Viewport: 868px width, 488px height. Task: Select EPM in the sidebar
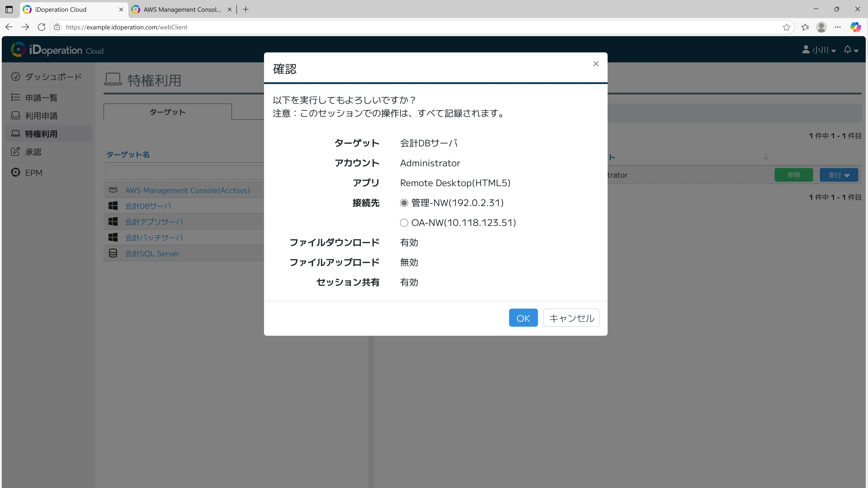(34, 172)
